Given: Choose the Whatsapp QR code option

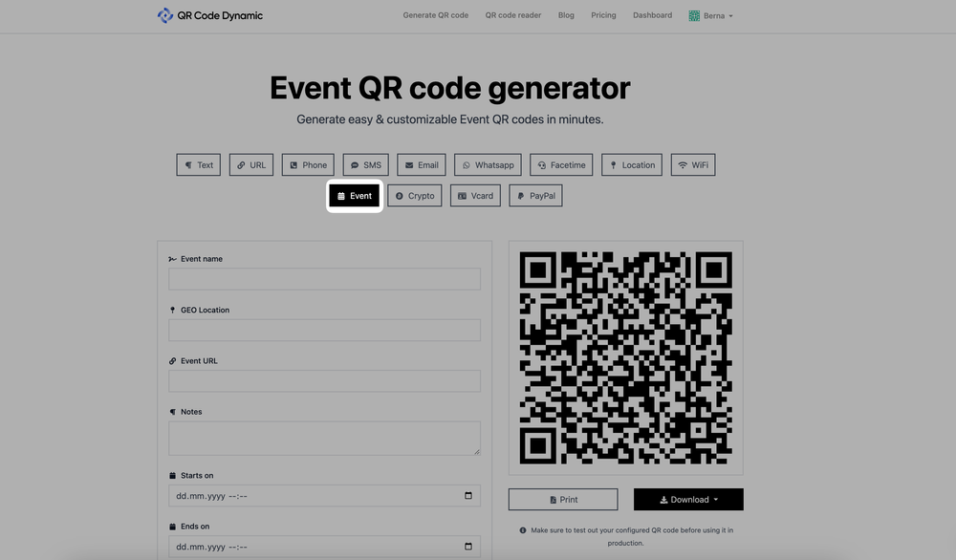Looking at the screenshot, I should tap(488, 163).
